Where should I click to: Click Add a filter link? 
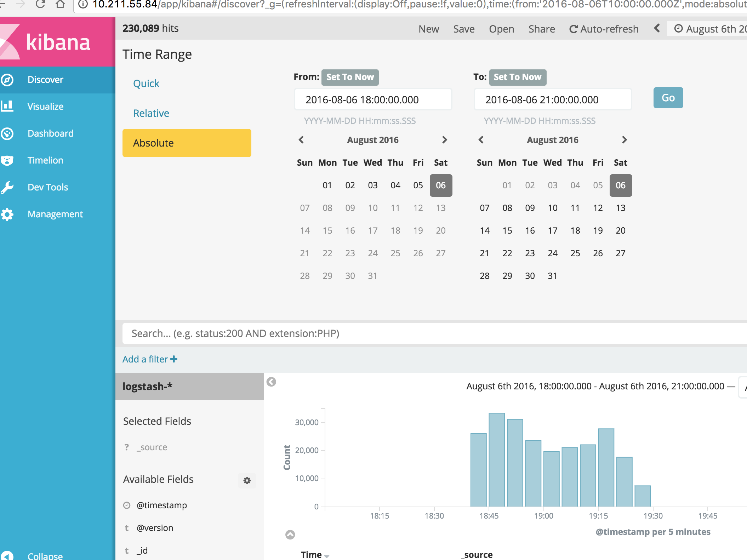click(150, 359)
